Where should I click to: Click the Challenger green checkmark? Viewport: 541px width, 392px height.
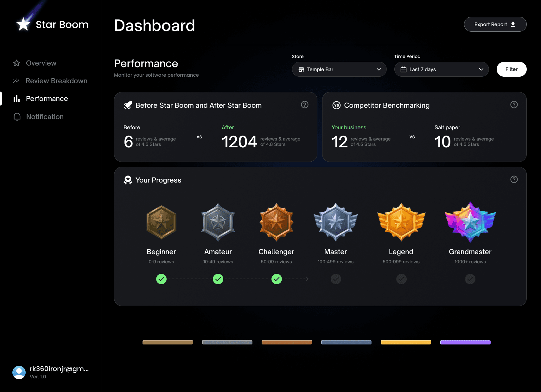click(x=277, y=279)
